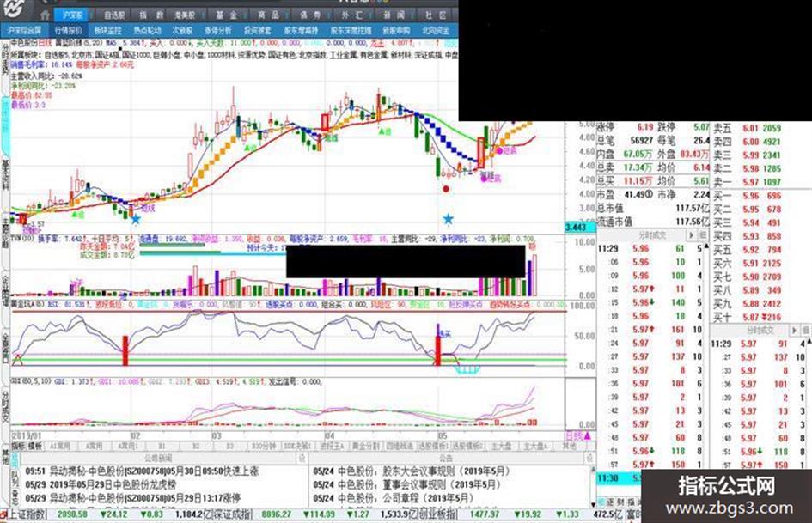Select the 四维战法 template tab
Image resolution: width=812 pixels, height=523 pixels.
tap(400, 446)
